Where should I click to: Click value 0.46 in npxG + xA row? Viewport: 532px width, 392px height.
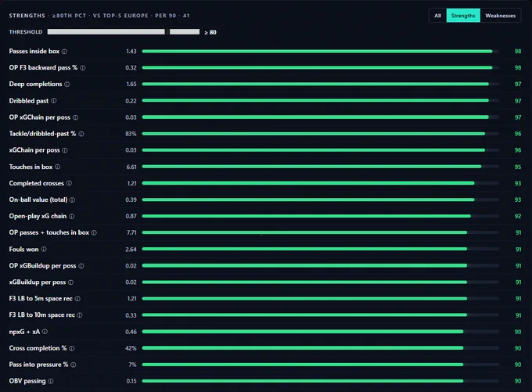click(x=131, y=332)
